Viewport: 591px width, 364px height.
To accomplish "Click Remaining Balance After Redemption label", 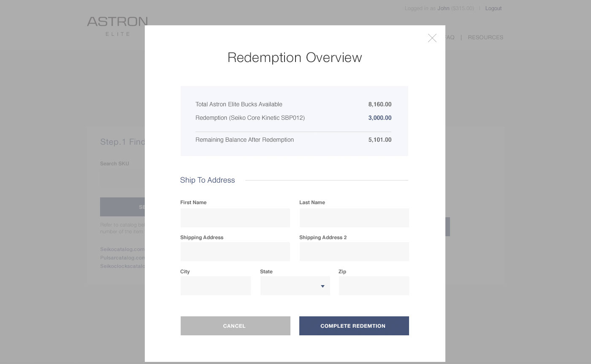I will pos(244,140).
